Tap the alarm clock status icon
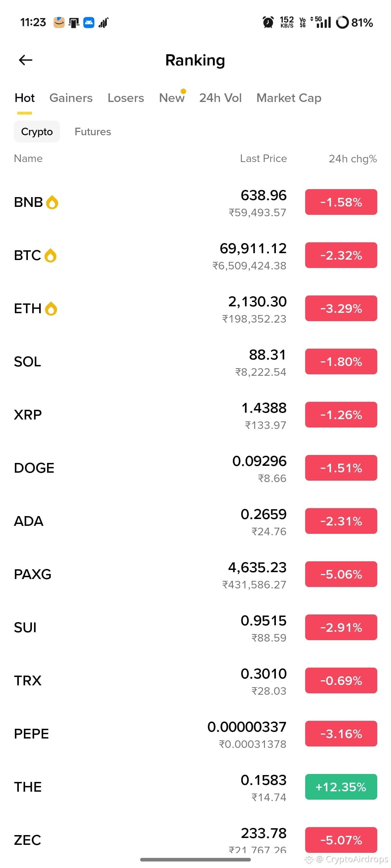This screenshot has width=391, height=868. click(x=268, y=22)
